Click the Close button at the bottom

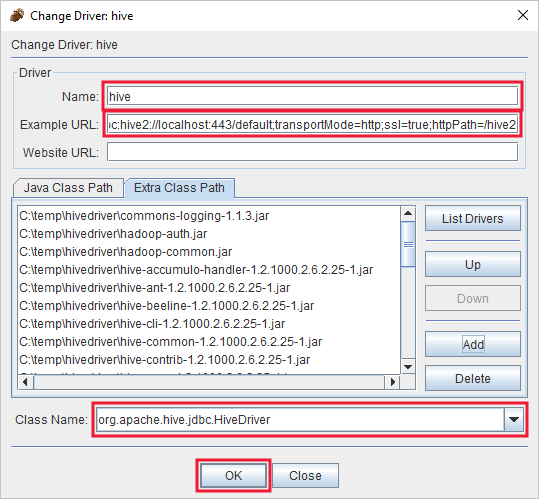[x=305, y=476]
